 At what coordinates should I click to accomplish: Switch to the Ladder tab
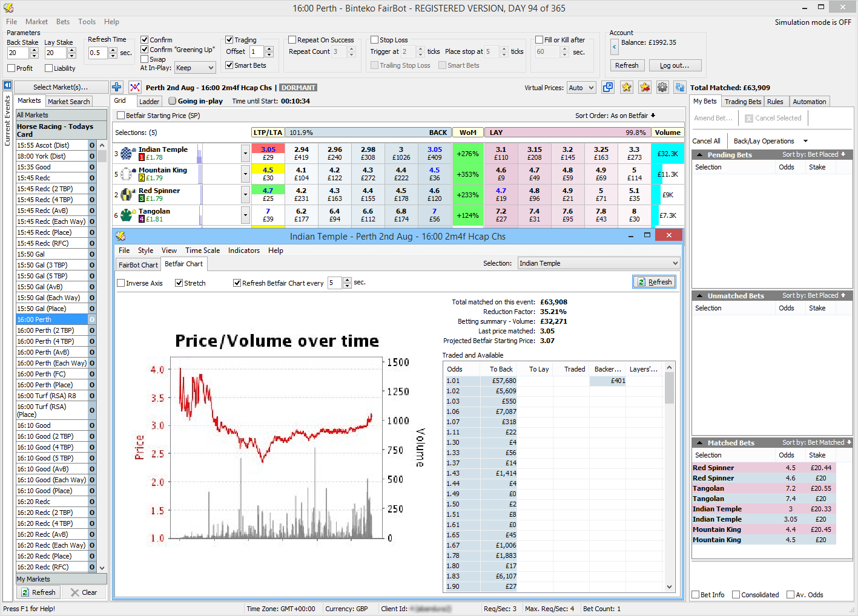click(149, 101)
